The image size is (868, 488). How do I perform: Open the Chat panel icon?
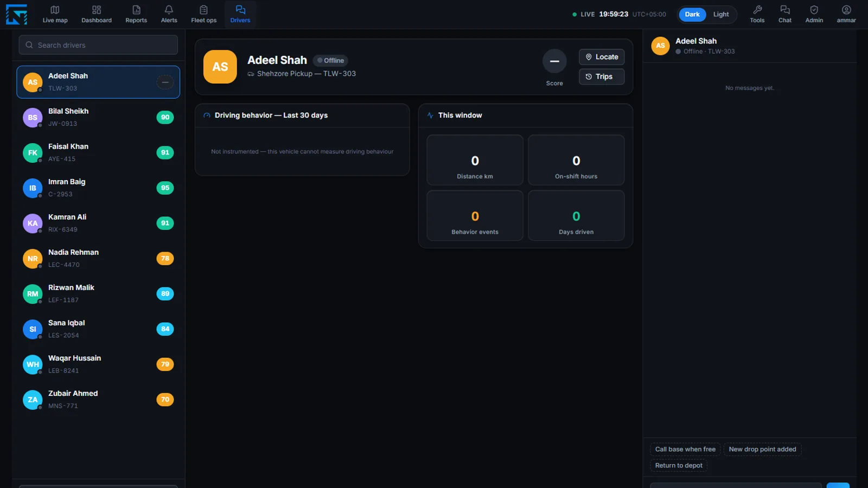(x=784, y=15)
